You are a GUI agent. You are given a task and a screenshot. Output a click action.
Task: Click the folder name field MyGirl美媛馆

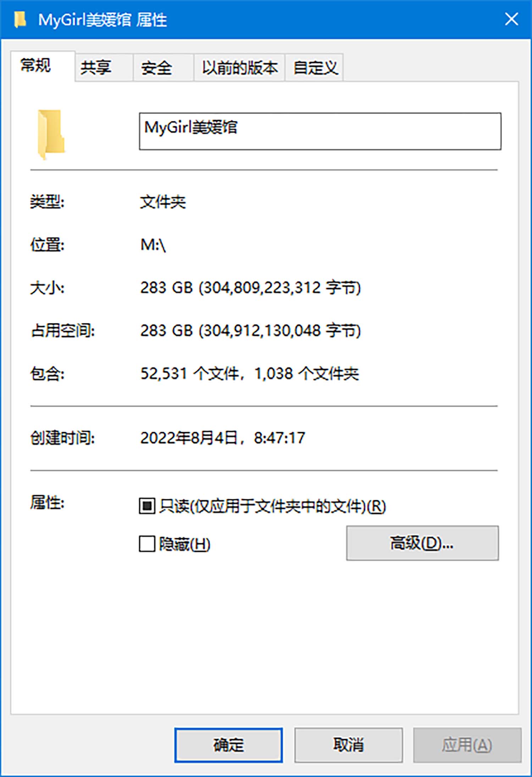320,131
